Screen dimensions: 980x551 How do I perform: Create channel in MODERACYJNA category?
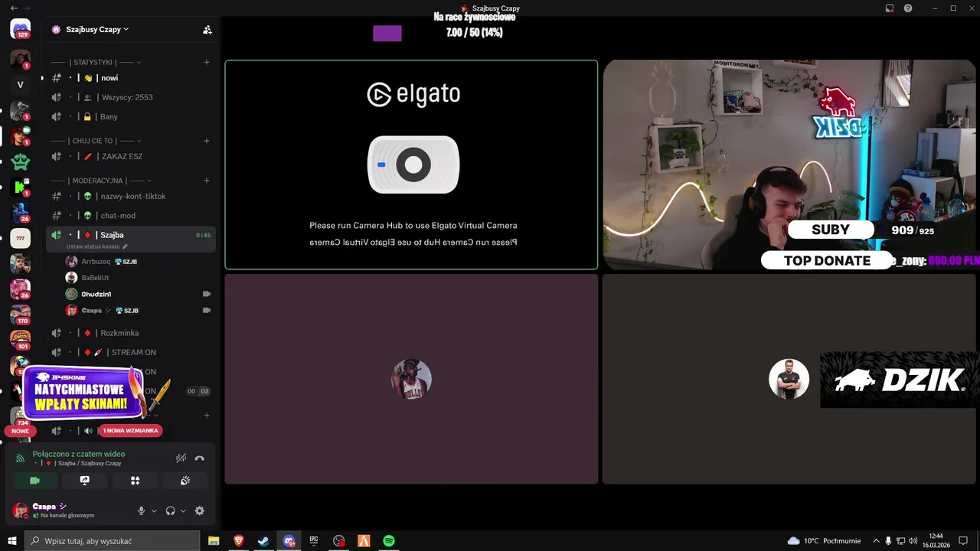[207, 181]
